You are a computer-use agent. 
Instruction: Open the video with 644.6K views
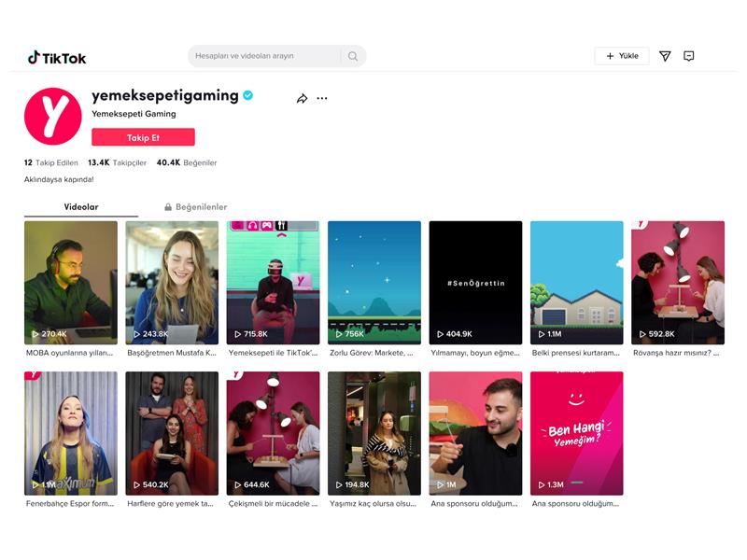(x=273, y=433)
